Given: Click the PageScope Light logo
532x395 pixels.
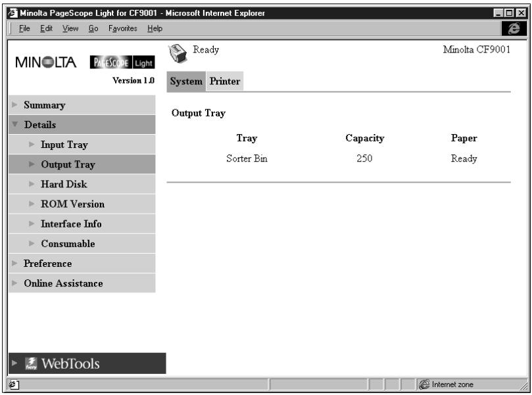Looking at the screenshot, I should pyautogui.click(x=122, y=62).
